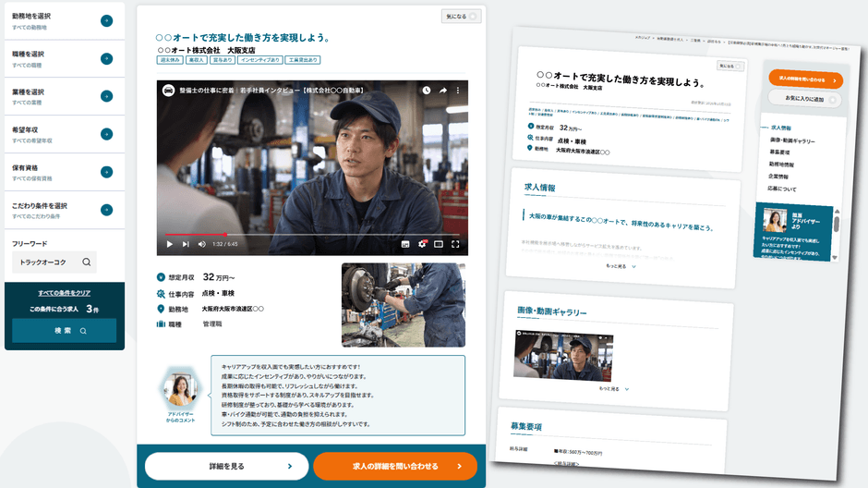Toggle subtitles icon in video player
The image size is (868, 488).
[405, 244]
